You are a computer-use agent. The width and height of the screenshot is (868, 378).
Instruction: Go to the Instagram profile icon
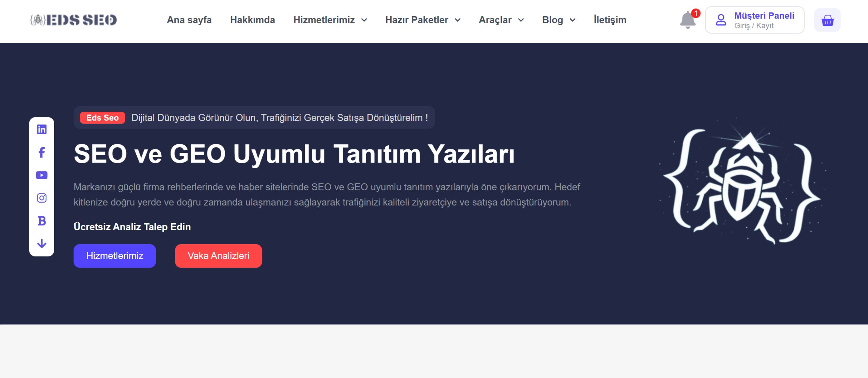[42, 198]
